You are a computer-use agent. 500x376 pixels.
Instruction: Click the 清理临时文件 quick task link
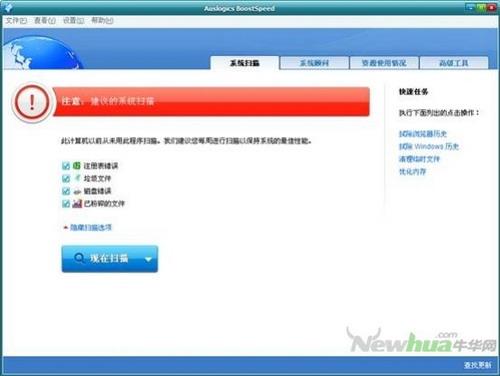pos(419,159)
